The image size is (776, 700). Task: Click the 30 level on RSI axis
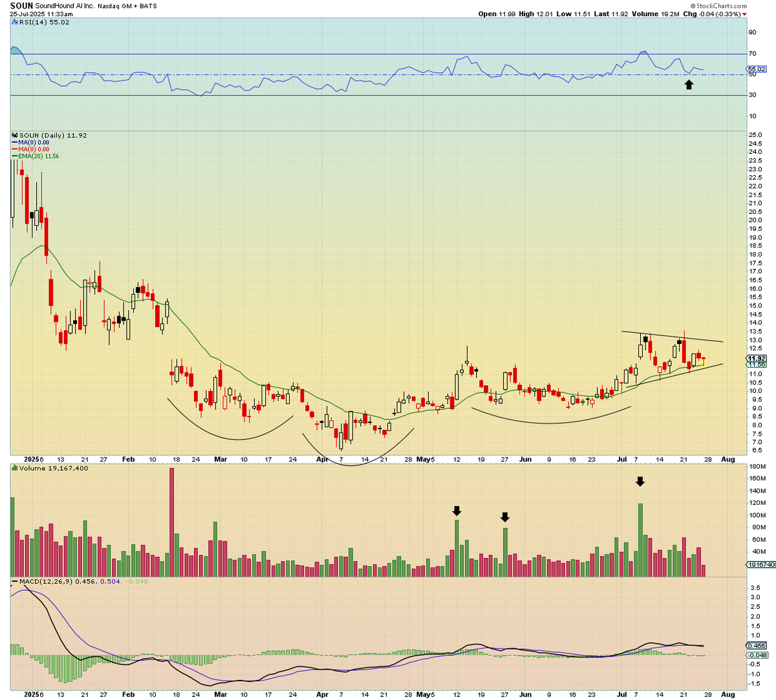[752, 95]
